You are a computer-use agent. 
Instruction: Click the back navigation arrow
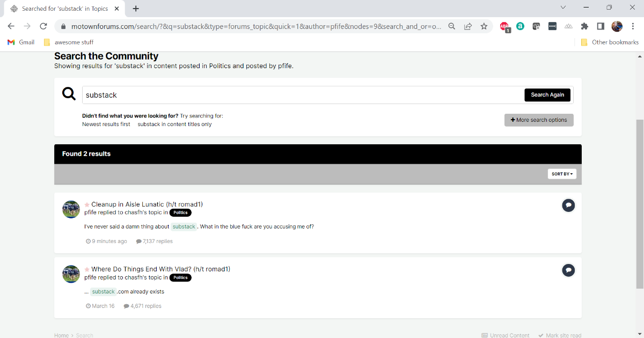click(x=11, y=26)
